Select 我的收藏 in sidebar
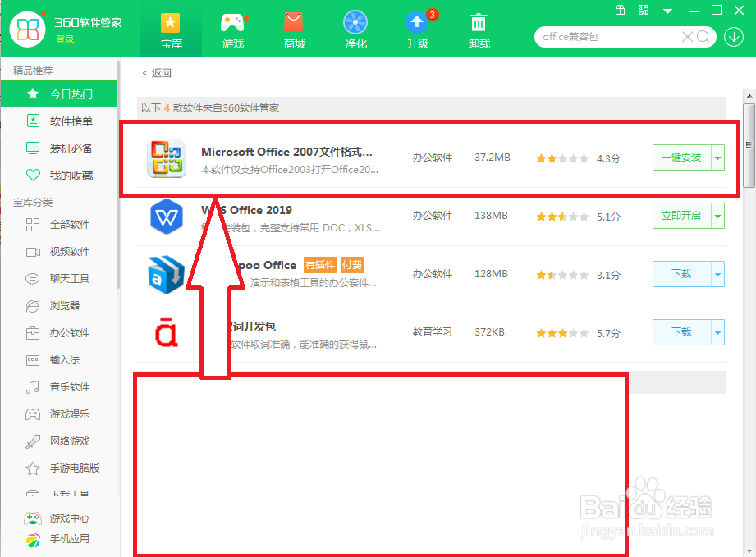The width and height of the screenshot is (756, 557). point(59,176)
